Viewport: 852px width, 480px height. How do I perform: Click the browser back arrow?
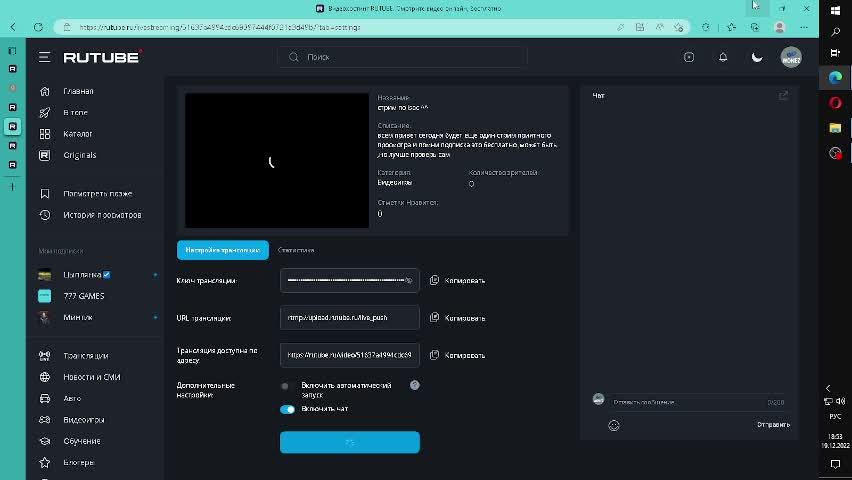pos(14,27)
